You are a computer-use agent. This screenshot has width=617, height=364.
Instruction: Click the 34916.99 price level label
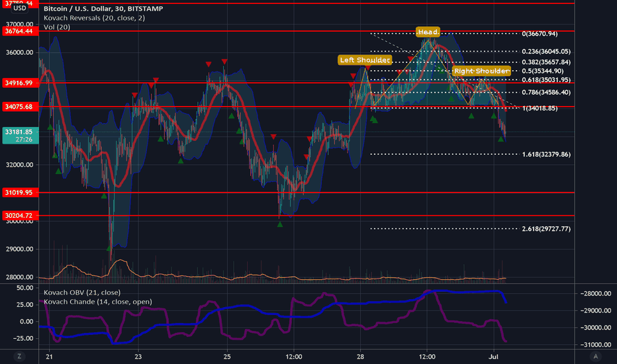point(20,83)
